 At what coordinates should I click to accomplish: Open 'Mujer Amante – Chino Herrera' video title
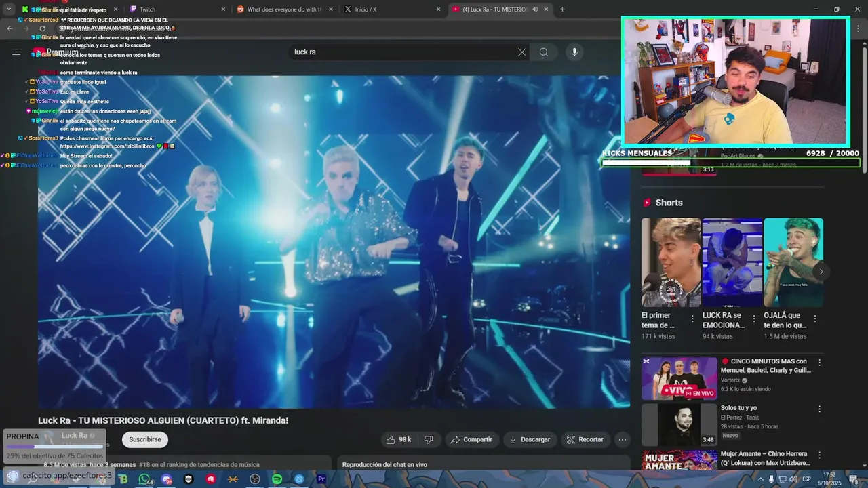click(x=766, y=458)
